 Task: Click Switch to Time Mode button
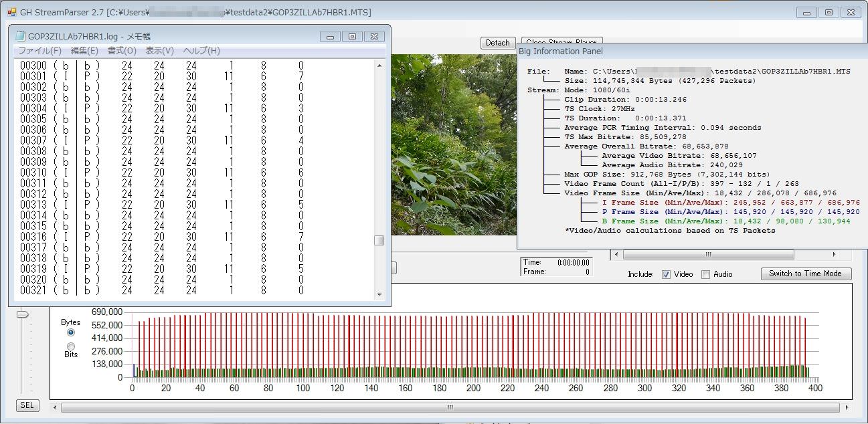click(x=806, y=274)
